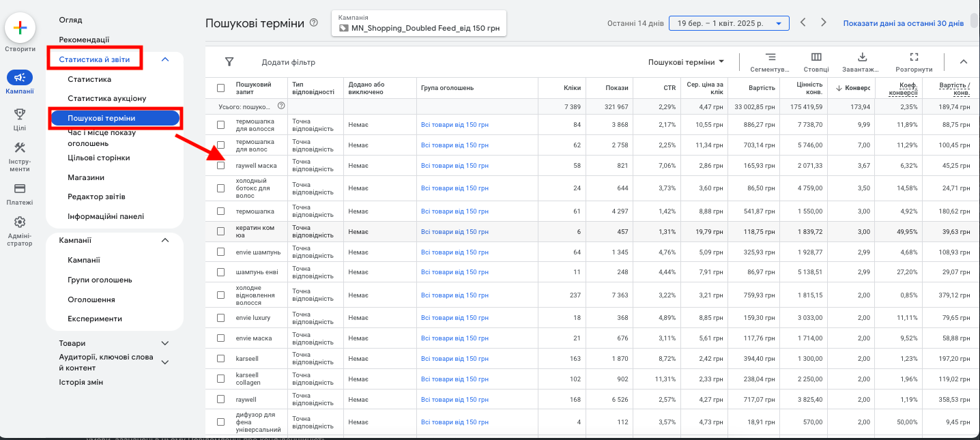
Task: Open the Columns icon in toolbar
Action: [x=816, y=57]
